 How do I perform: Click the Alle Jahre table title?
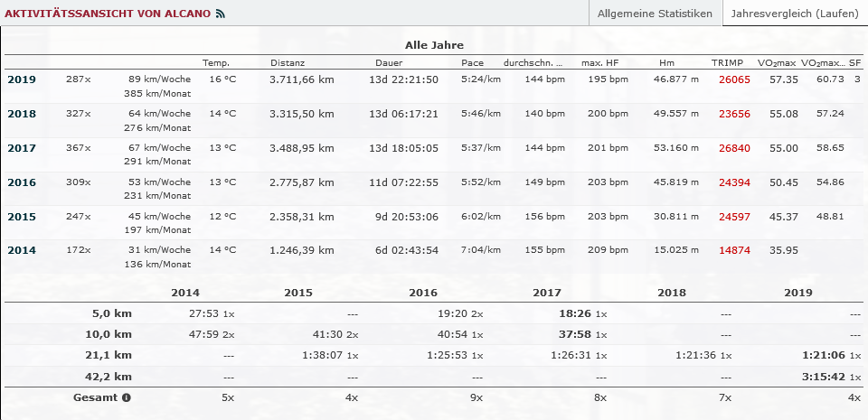434,44
